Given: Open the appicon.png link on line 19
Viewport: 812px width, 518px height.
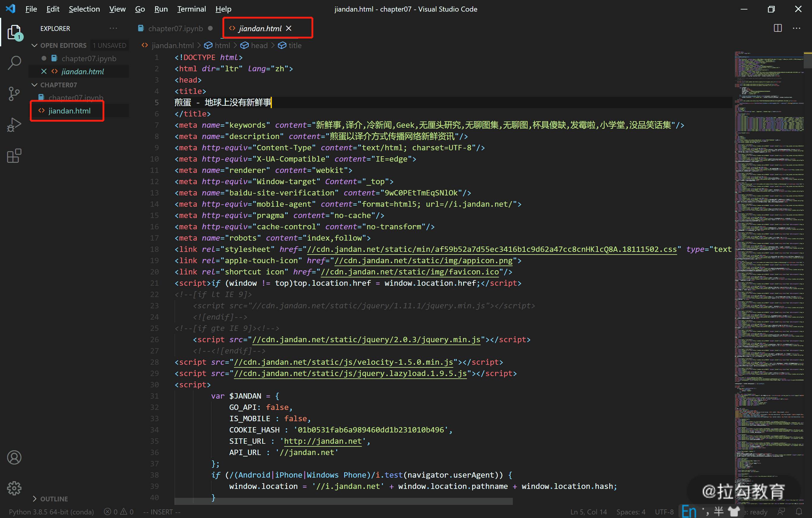Looking at the screenshot, I should pyautogui.click(x=424, y=260).
